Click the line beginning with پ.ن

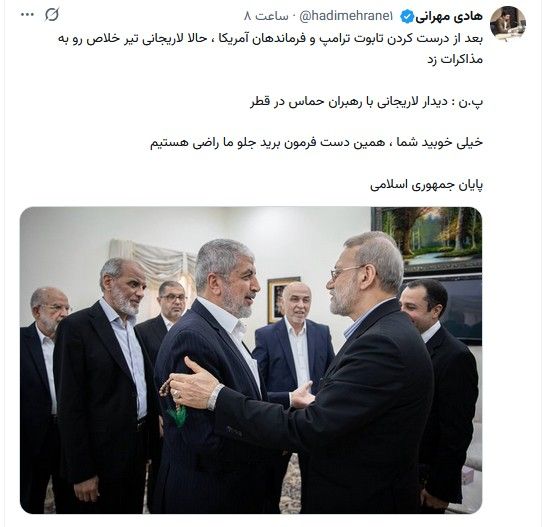click(x=367, y=102)
